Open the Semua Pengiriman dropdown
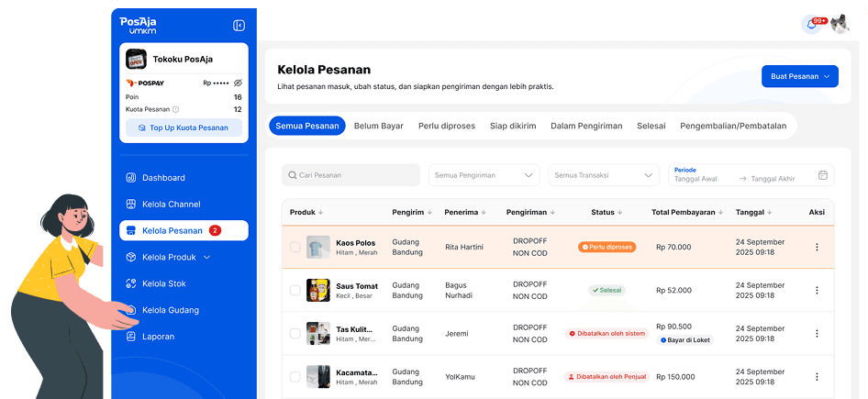Screen dimensions: 868x399 click(484, 175)
